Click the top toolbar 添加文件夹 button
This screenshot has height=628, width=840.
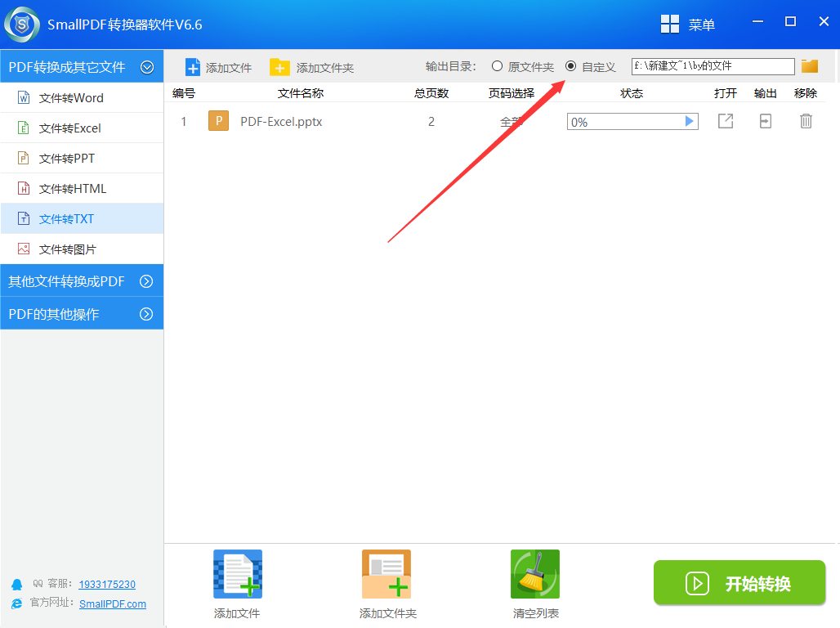[312, 68]
